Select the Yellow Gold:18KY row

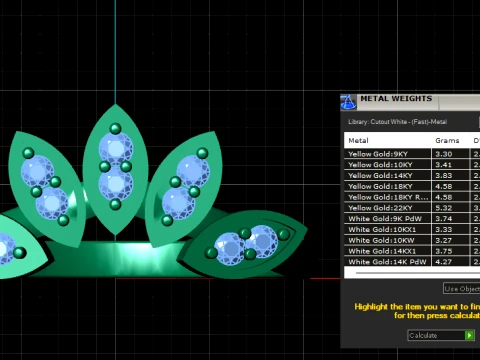pos(412,186)
